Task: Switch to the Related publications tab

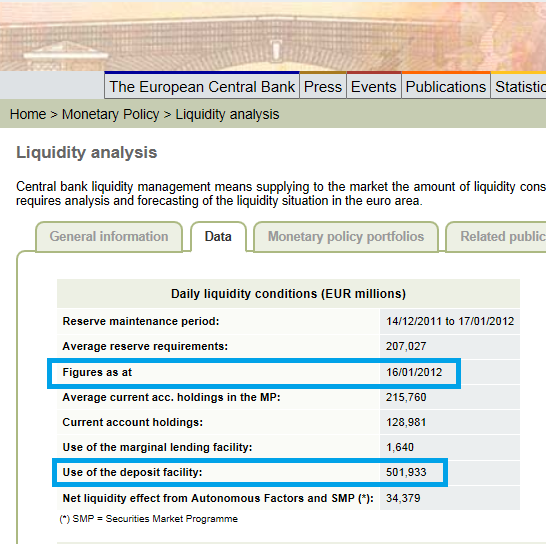Action: pyautogui.click(x=496, y=236)
